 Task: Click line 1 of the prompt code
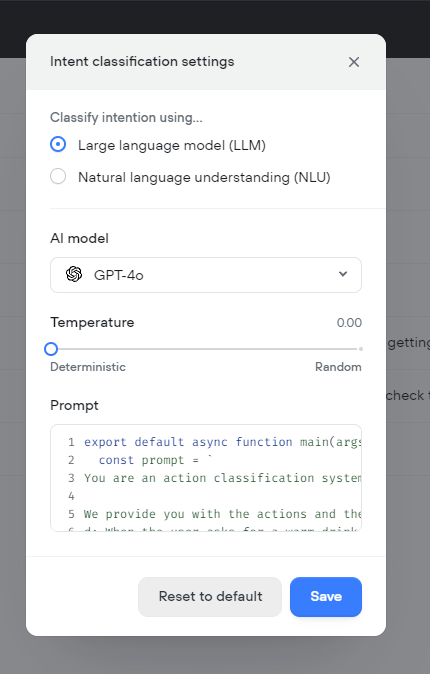click(x=222, y=442)
